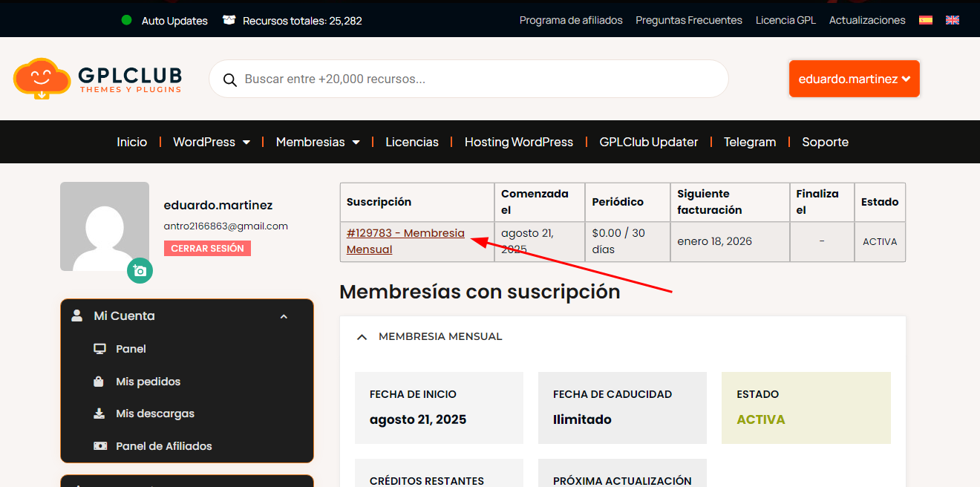The image size is (980, 487).
Task: Open Licencia GPL link
Action: pos(785,20)
